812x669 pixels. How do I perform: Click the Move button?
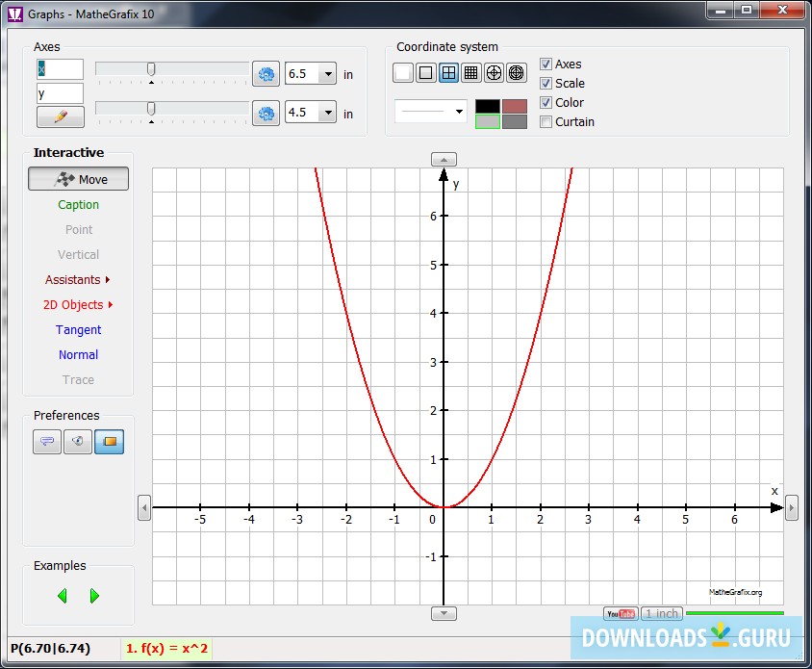(78, 179)
